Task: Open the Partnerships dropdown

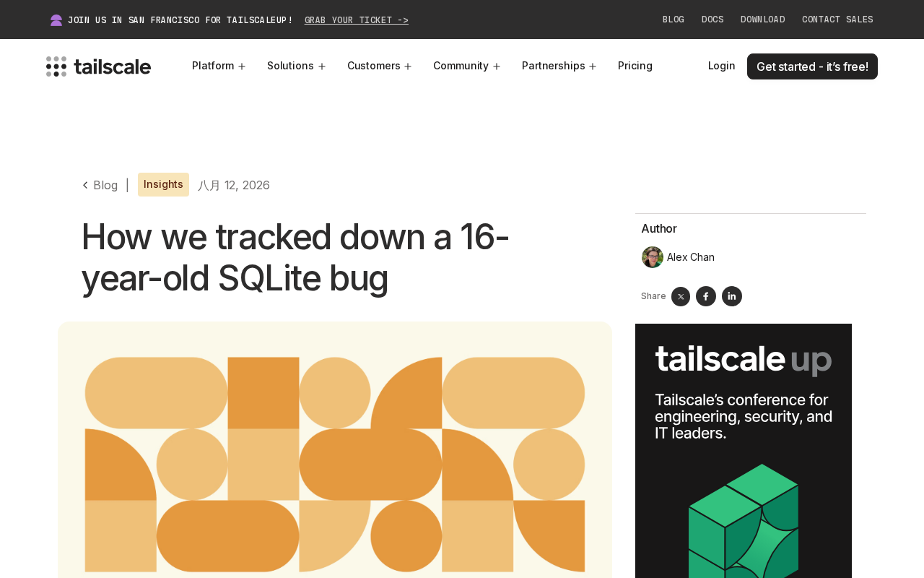Action: coord(559,66)
